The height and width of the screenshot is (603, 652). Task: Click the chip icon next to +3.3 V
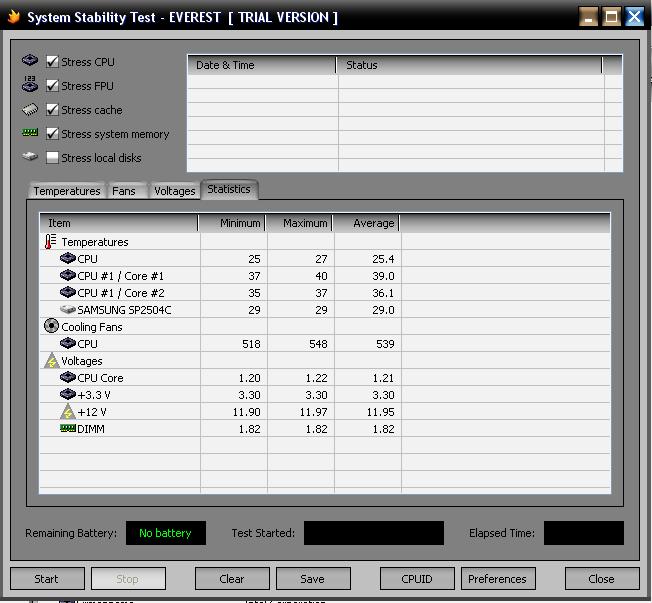tap(67, 394)
